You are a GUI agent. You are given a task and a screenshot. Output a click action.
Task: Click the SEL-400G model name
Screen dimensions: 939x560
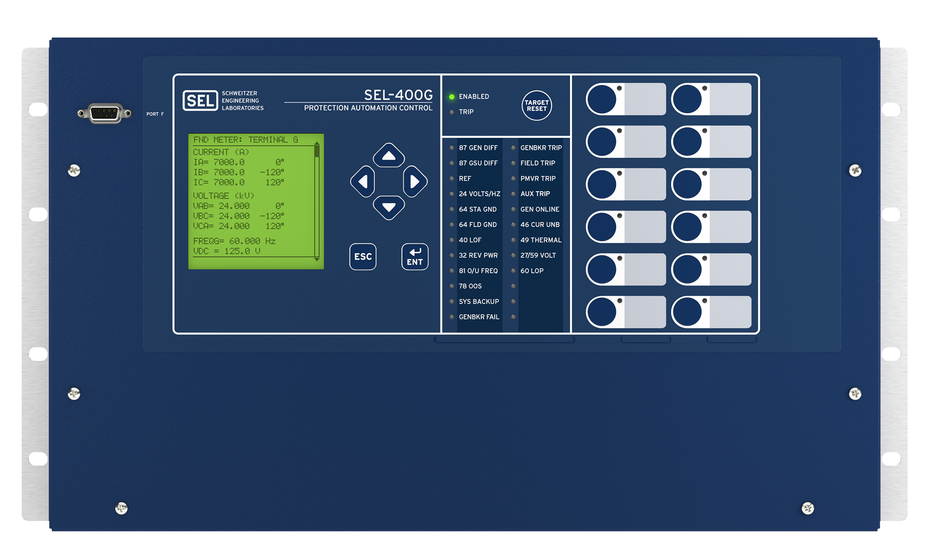click(x=398, y=95)
